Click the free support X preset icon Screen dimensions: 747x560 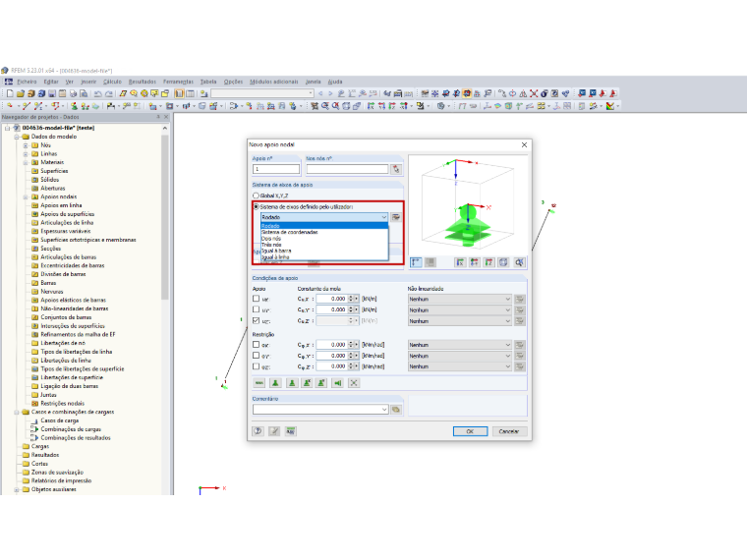[x=354, y=383]
